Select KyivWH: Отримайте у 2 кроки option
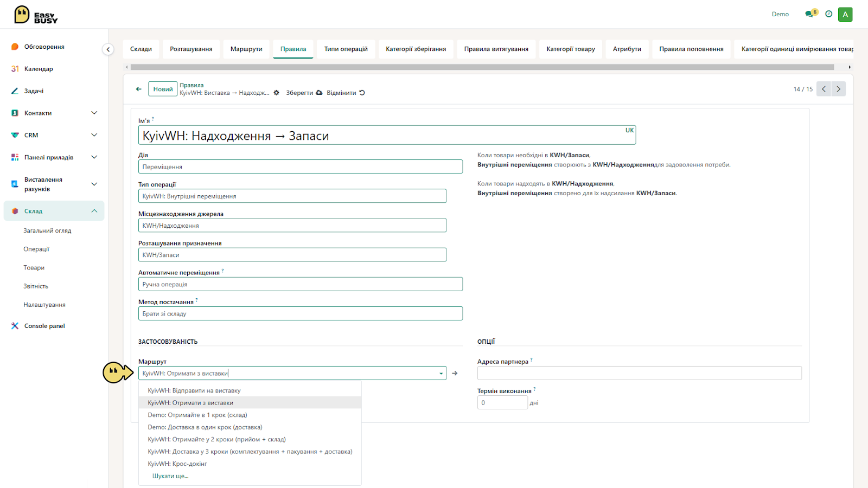The image size is (868, 488). (x=250, y=439)
